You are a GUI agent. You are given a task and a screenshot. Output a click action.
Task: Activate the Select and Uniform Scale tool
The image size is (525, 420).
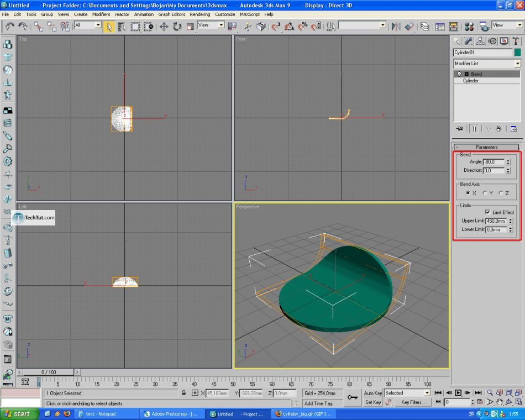pyautogui.click(x=190, y=27)
